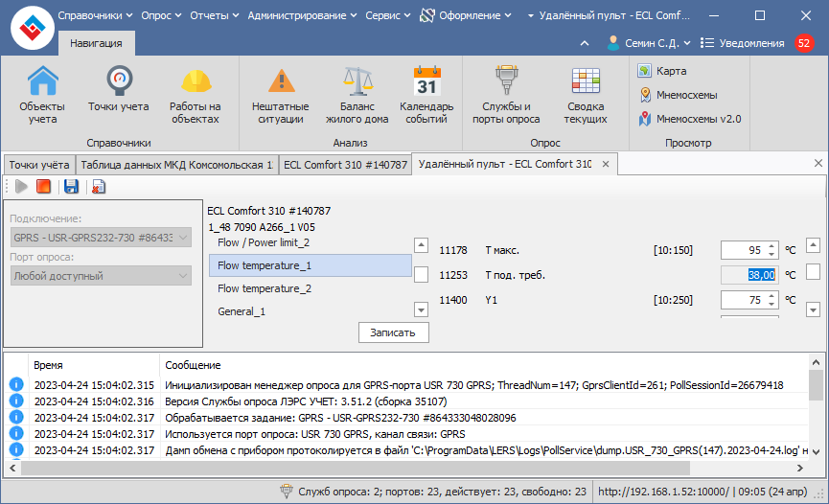Image resolution: width=829 pixels, height=504 pixels.
Task: Select Flow temperature_2 in the list
Action: 310,288
